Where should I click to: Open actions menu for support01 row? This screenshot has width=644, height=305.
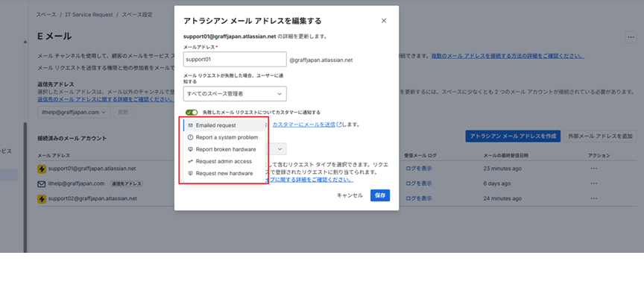(x=593, y=169)
